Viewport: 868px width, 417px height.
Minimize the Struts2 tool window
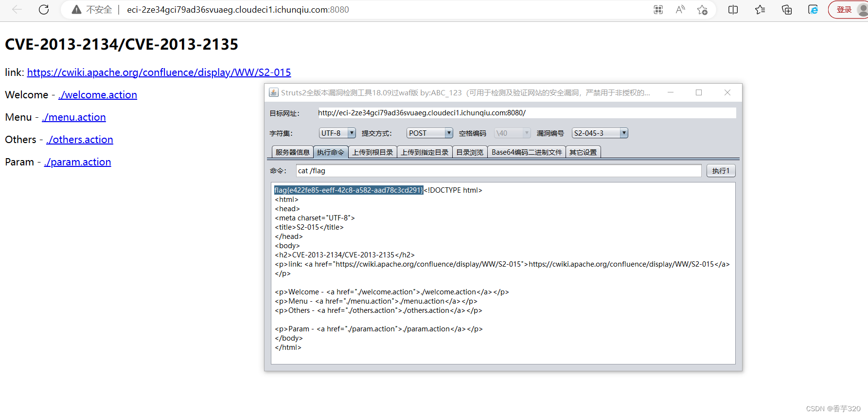(x=671, y=92)
